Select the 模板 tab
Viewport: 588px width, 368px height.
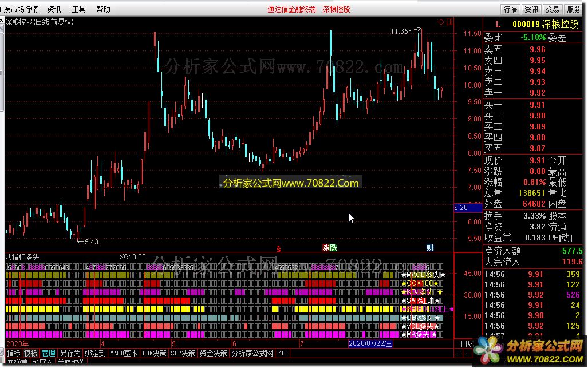[x=31, y=353]
